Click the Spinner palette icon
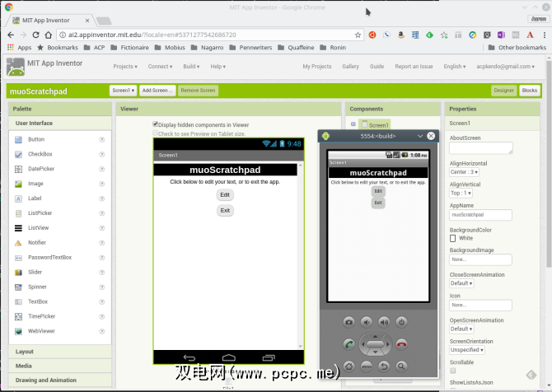Viewport: 552px width, 392px height. pyautogui.click(x=18, y=287)
